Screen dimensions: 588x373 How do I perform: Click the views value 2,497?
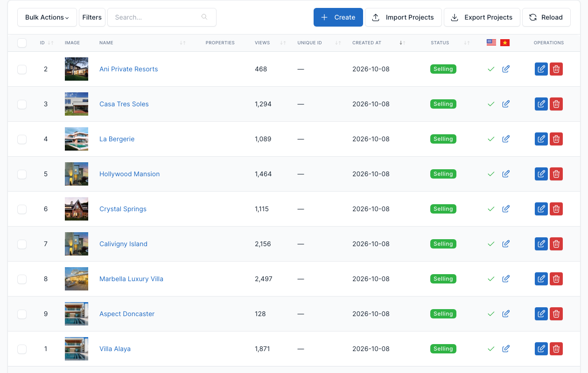coord(264,279)
